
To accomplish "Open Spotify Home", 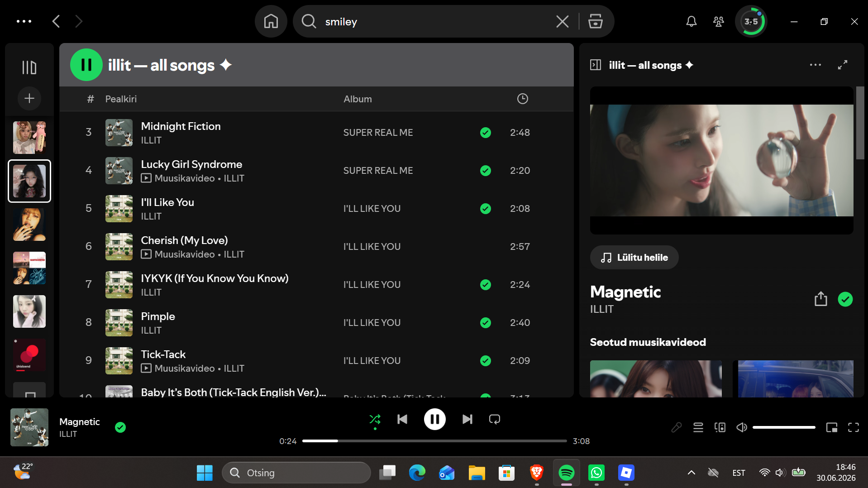I will 271,21.
